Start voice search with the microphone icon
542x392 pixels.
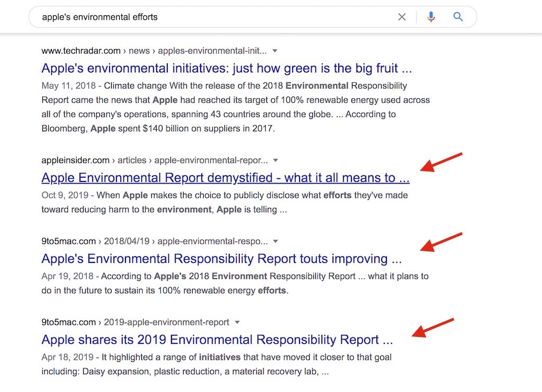(x=431, y=17)
